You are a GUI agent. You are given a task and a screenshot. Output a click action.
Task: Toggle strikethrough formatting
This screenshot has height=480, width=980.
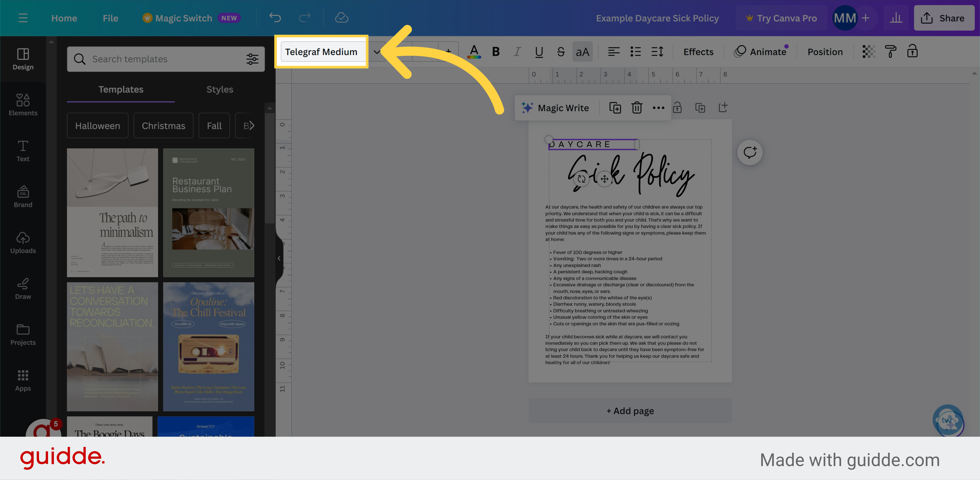pyautogui.click(x=560, y=52)
